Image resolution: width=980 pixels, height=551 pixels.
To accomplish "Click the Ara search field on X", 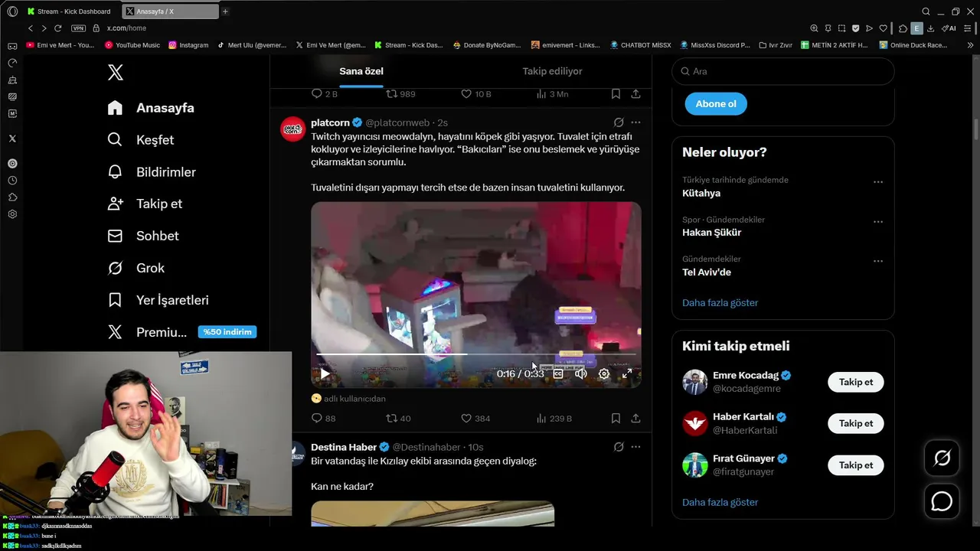I will [x=782, y=71].
